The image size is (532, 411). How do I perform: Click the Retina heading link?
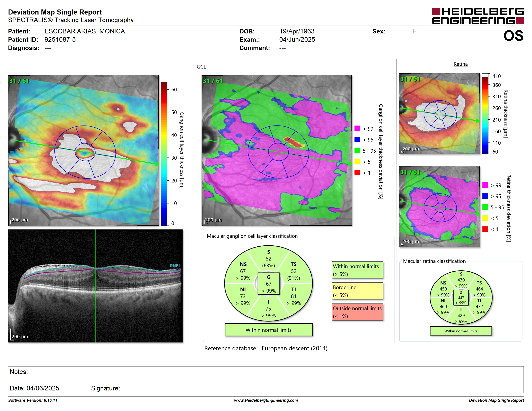tap(460, 64)
